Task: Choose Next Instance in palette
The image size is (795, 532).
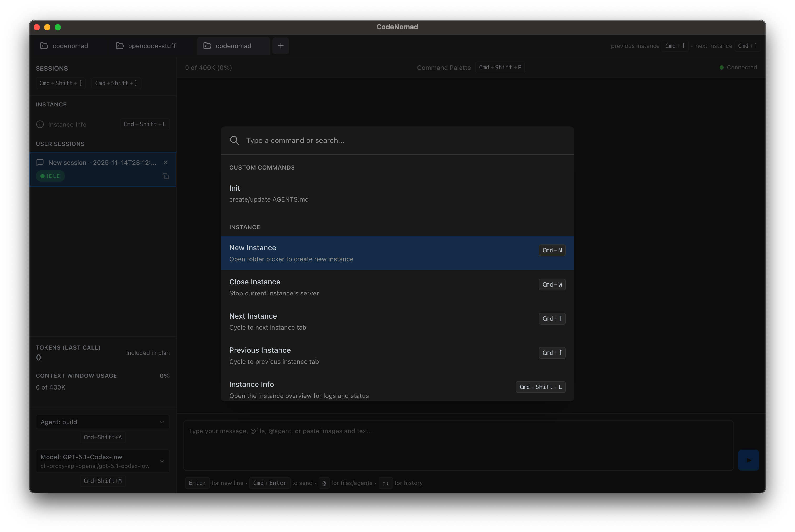Action: click(x=397, y=321)
